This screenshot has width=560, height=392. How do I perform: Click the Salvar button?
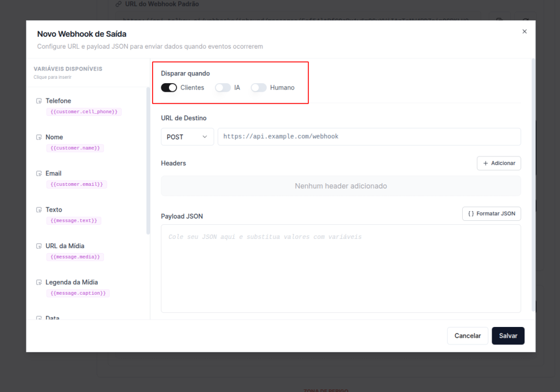tap(507, 336)
